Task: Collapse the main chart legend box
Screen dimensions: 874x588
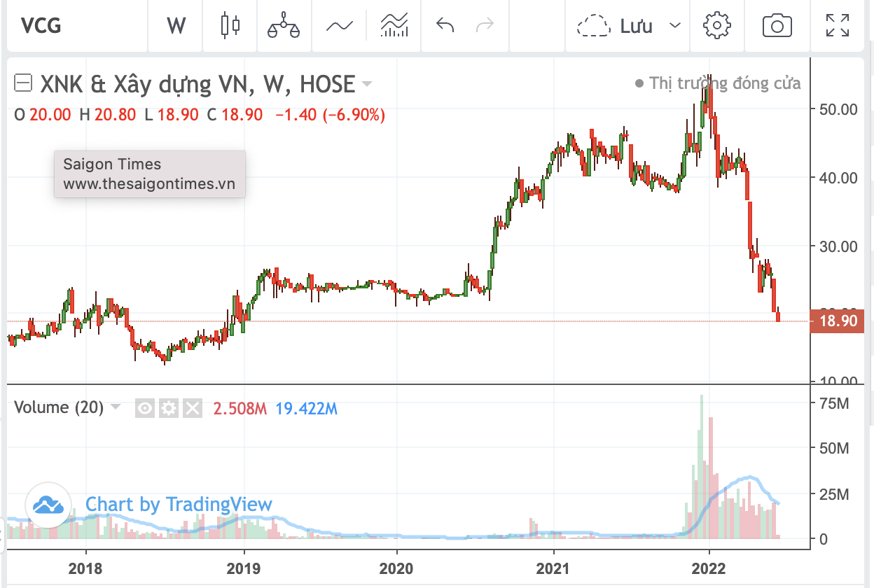Action: [23, 84]
